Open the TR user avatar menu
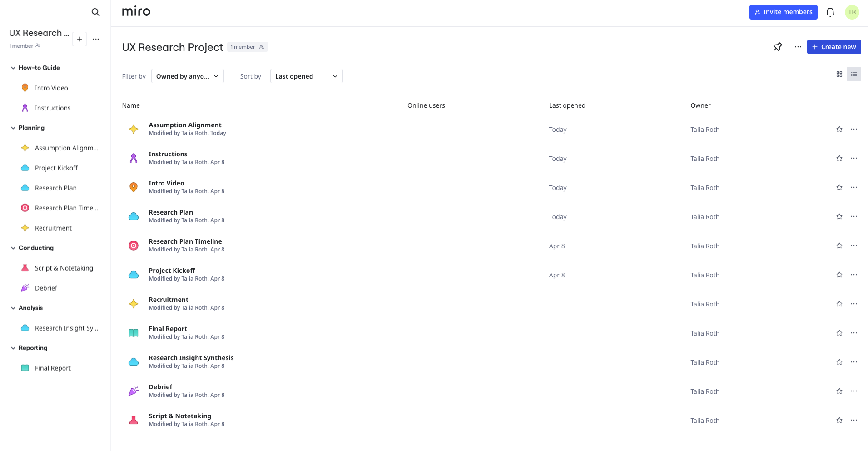 pos(852,12)
